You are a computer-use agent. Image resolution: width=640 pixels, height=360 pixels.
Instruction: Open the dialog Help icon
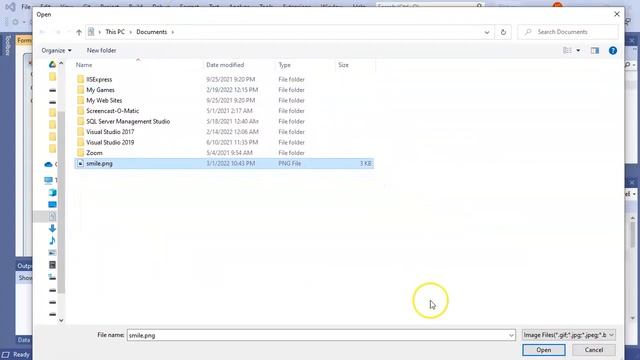[x=613, y=51]
